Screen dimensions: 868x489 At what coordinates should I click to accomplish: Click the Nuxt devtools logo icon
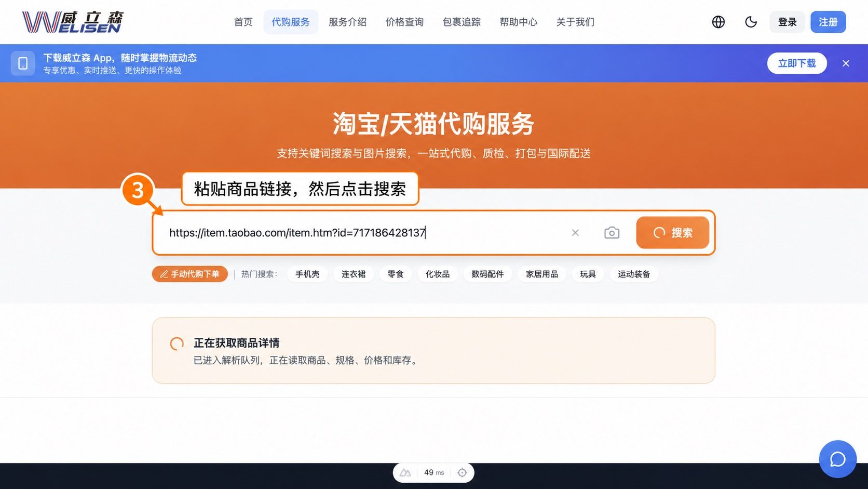click(405, 473)
